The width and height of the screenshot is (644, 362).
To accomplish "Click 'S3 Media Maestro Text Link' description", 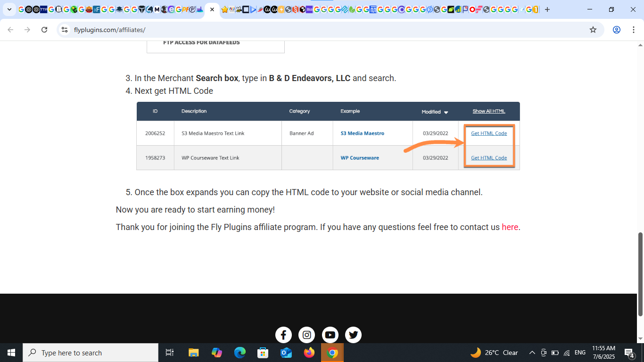I will [213, 133].
